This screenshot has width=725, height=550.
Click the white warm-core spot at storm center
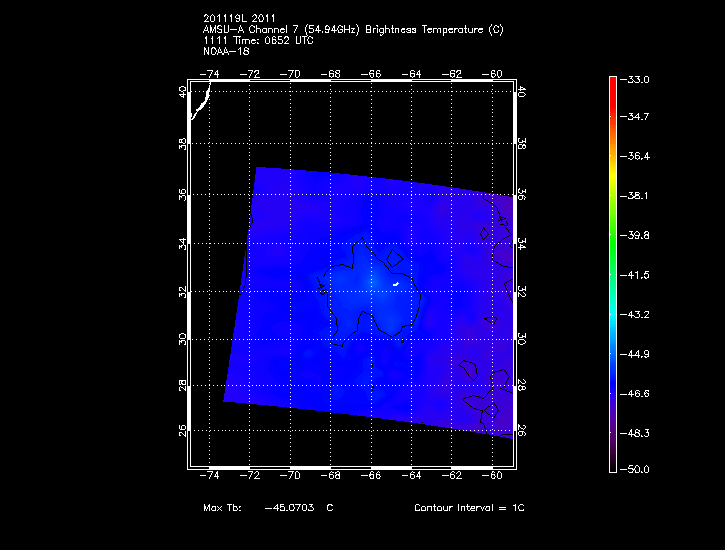(x=396, y=284)
